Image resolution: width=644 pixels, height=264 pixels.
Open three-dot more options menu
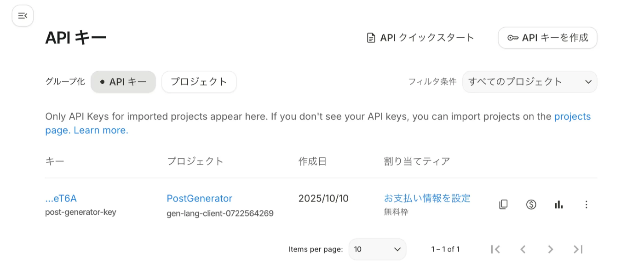[x=586, y=205]
